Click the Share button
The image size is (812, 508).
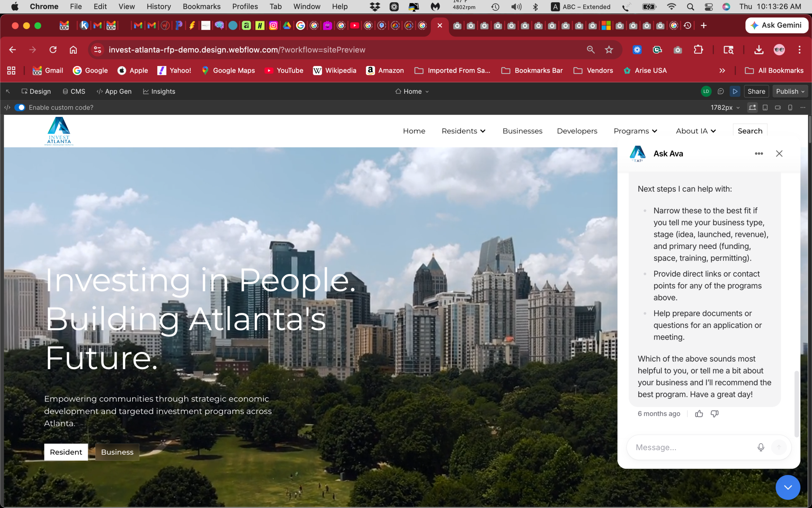coord(756,91)
